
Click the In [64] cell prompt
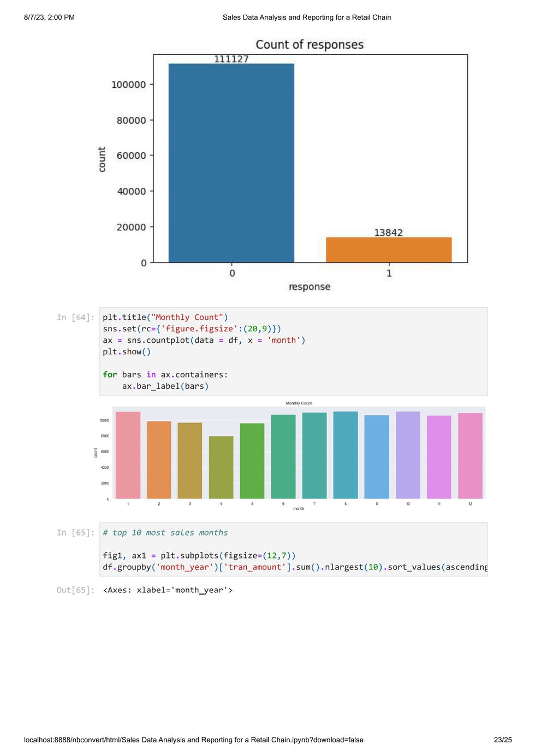pyautogui.click(x=76, y=317)
